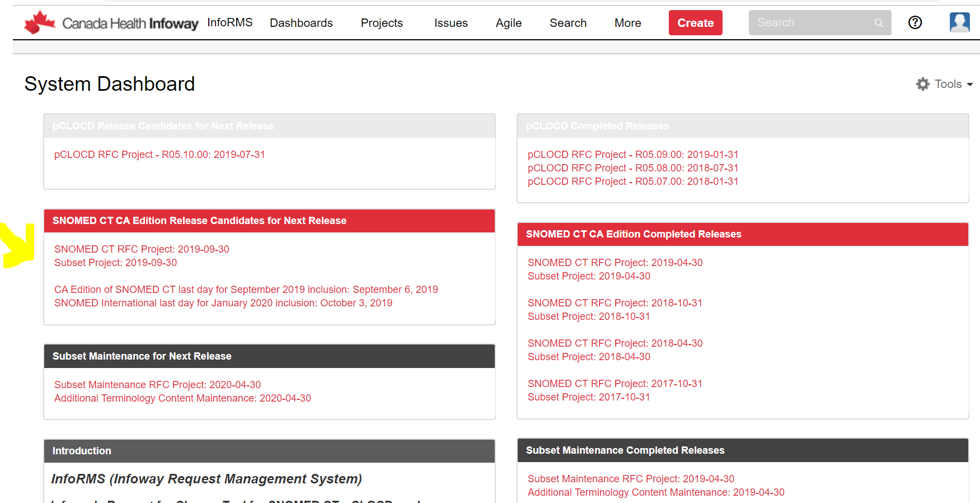
Task: Click Subset Maintenance Completed Releases header
Action: click(x=743, y=450)
